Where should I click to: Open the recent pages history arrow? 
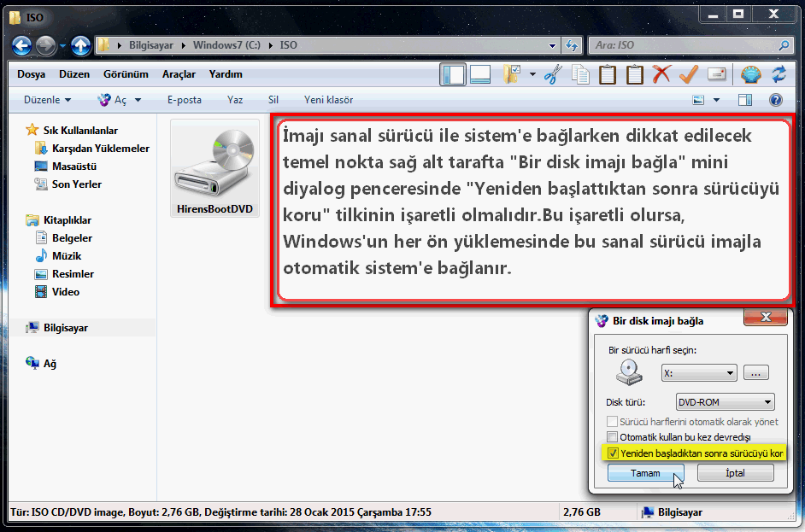pyautogui.click(x=62, y=45)
